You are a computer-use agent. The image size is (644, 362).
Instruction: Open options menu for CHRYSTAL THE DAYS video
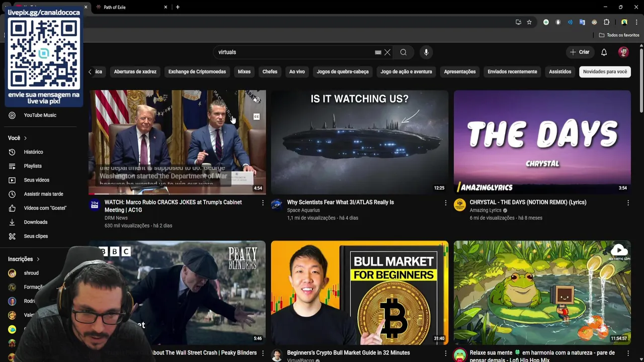coord(628,203)
